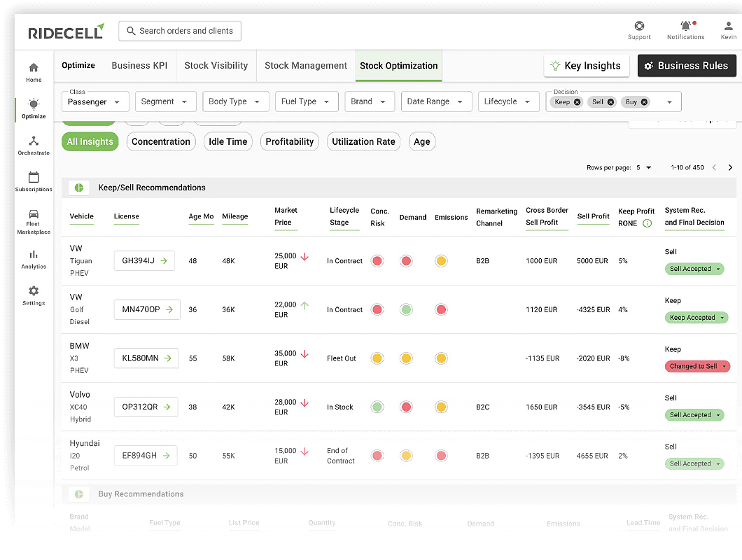Click the RIDECELL logo
The width and height of the screenshot is (742, 560).
(x=66, y=31)
